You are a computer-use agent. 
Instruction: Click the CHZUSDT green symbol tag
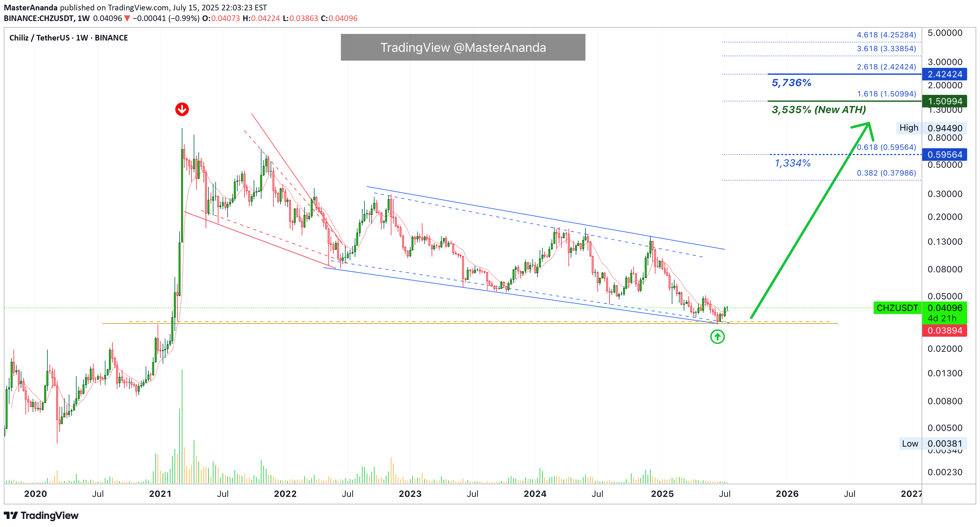coord(897,308)
